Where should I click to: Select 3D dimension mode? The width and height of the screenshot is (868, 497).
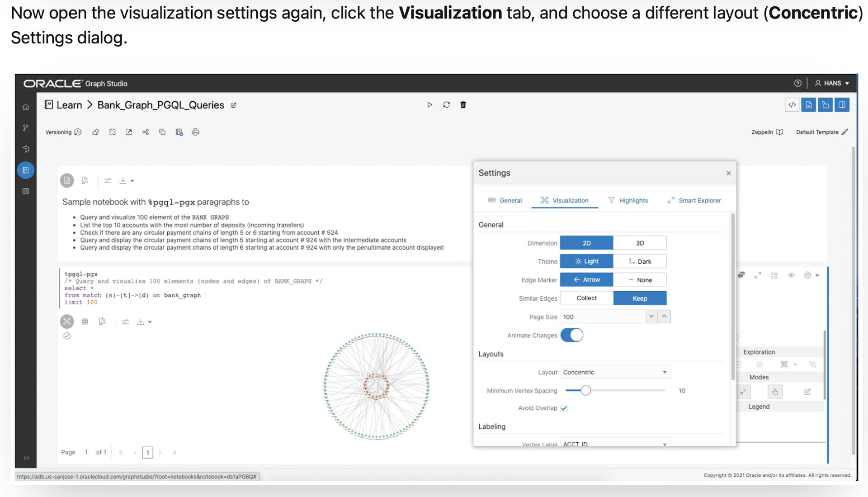[x=640, y=243]
